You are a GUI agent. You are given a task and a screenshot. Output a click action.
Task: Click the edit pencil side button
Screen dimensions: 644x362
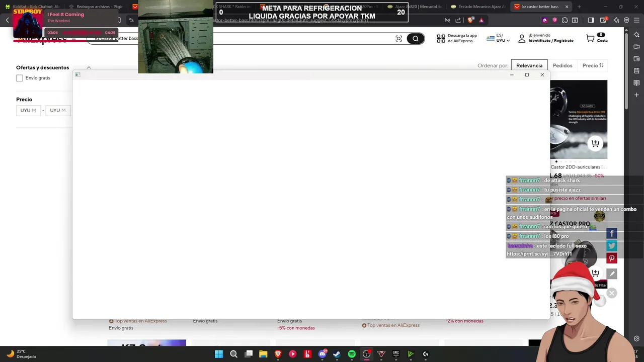coord(612,274)
